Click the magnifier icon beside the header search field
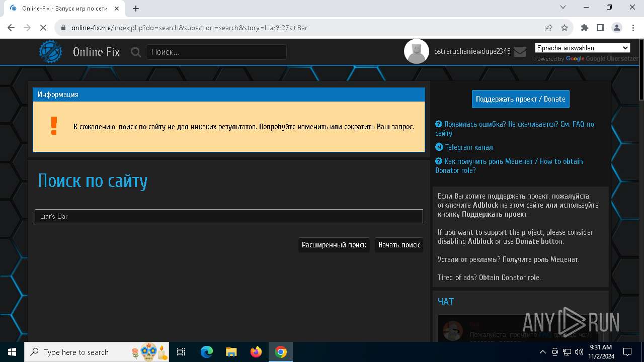644x362 pixels. pyautogui.click(x=136, y=52)
